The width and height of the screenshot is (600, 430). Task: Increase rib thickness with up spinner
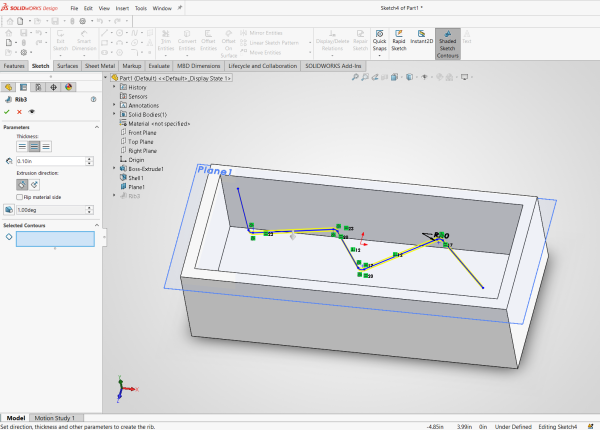[90, 159]
